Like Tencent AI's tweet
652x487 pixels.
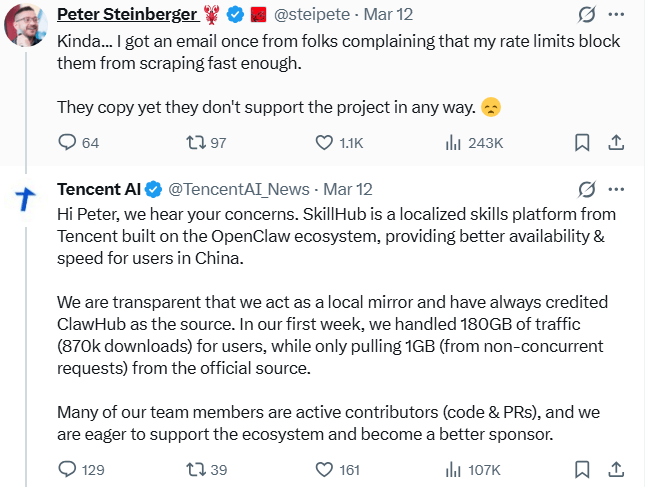[x=324, y=468]
